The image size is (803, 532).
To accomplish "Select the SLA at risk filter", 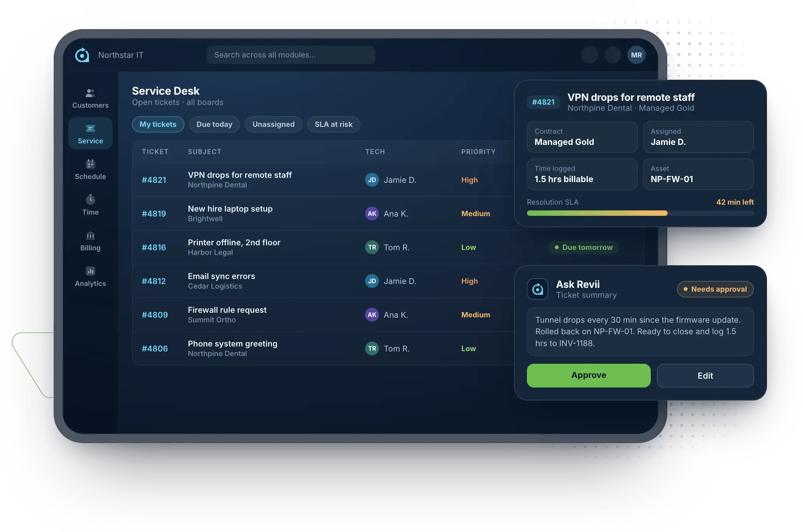I will click(x=334, y=124).
